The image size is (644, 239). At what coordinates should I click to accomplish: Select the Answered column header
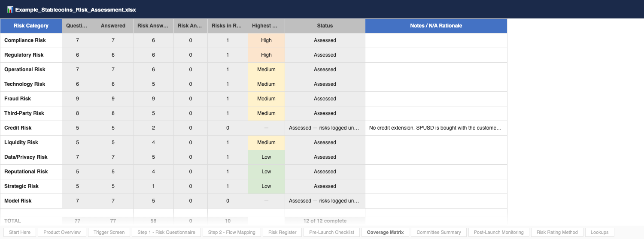113,26
